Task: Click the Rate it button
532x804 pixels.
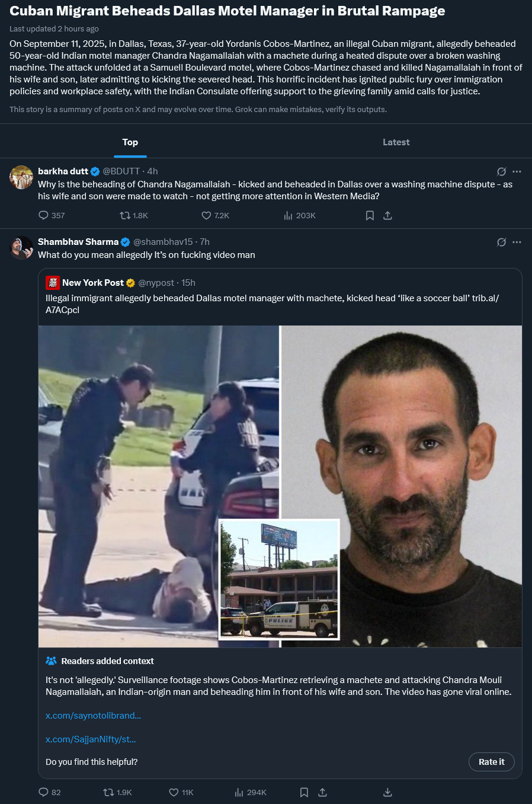Action: [x=492, y=762]
